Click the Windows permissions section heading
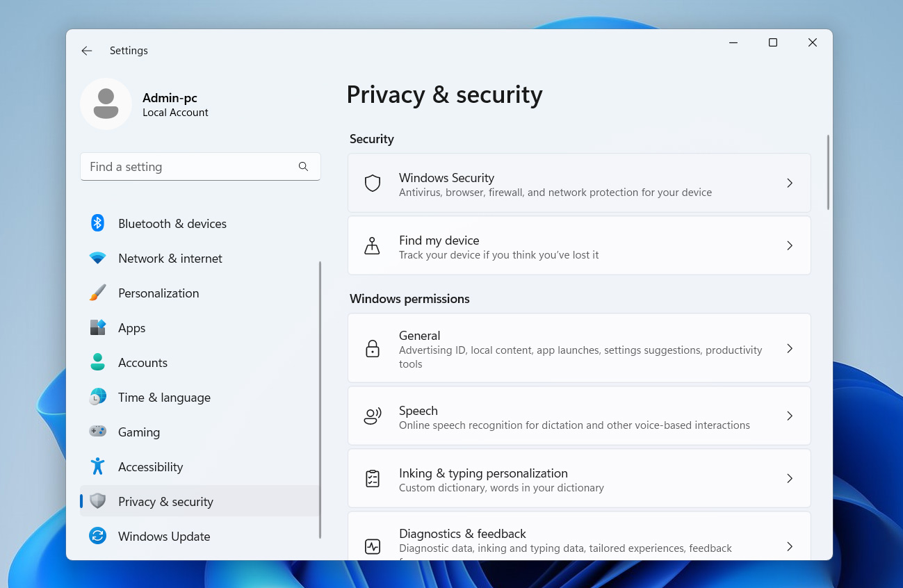The height and width of the screenshot is (588, 903). coord(409,299)
